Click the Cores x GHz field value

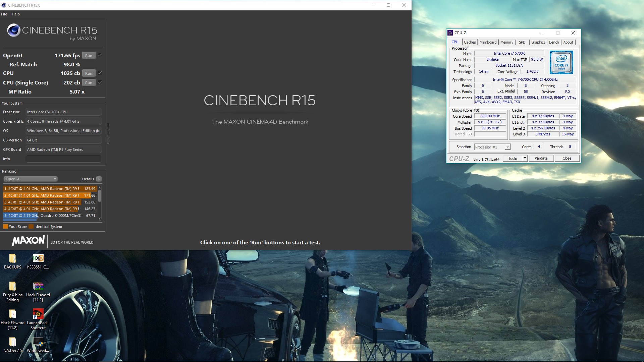64,121
